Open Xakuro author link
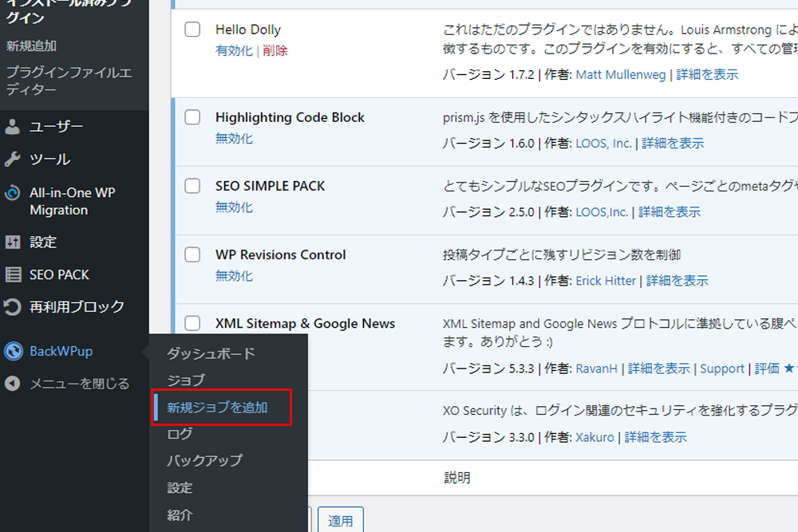 (x=595, y=437)
